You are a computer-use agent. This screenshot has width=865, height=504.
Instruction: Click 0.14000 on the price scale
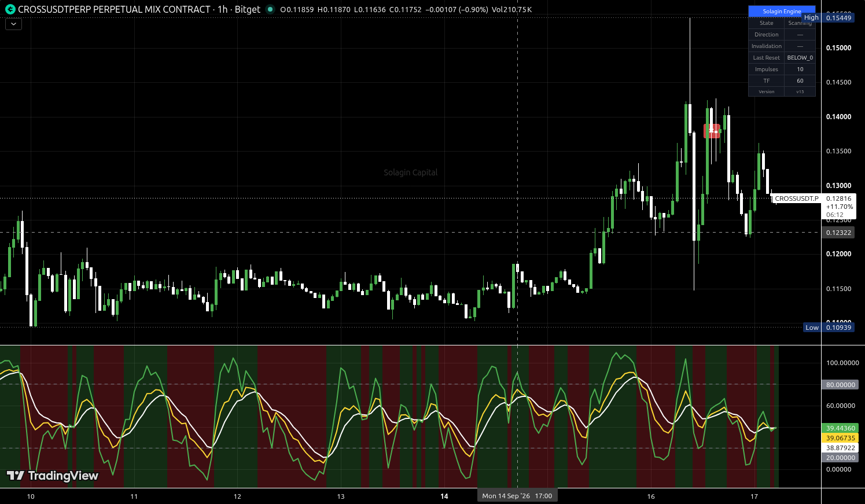pos(838,117)
